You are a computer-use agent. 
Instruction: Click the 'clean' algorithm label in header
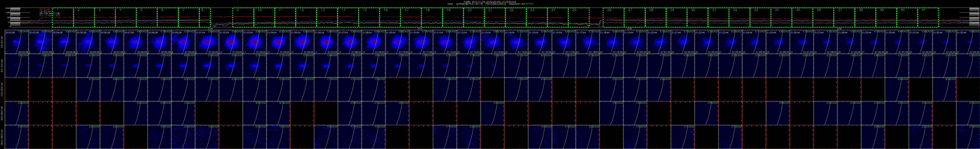(x=450, y=4)
